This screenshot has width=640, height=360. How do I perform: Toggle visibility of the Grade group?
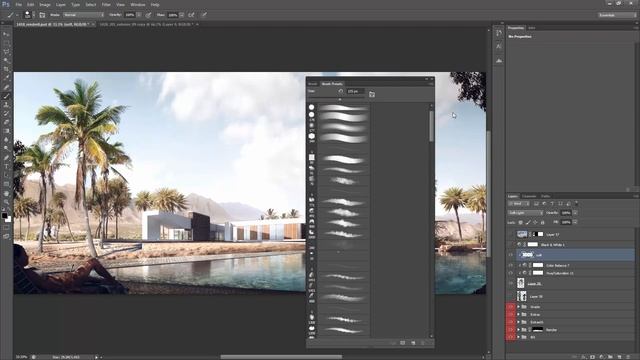[x=511, y=307]
